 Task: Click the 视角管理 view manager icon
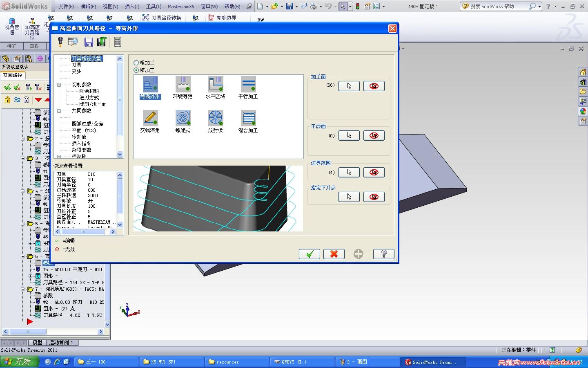click(x=12, y=27)
